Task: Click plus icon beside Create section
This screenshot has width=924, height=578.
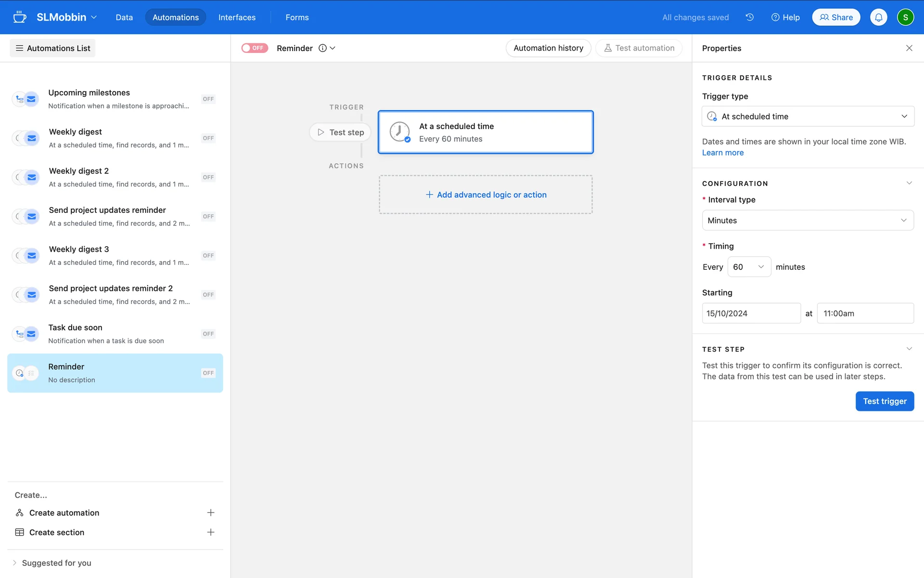Action: point(210,532)
